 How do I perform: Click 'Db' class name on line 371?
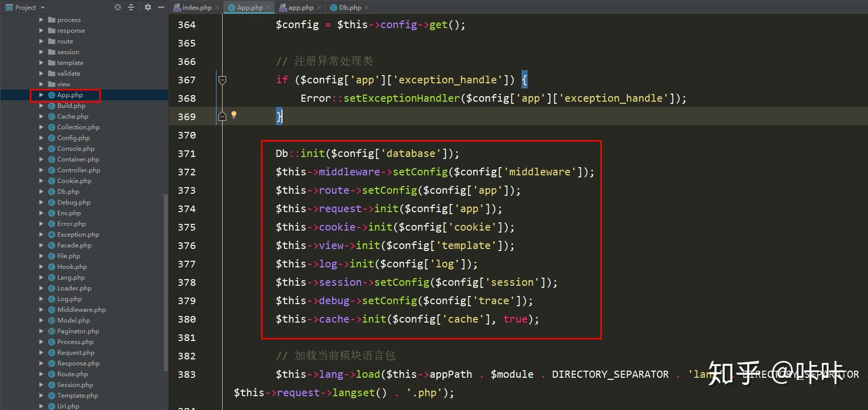[x=282, y=153]
